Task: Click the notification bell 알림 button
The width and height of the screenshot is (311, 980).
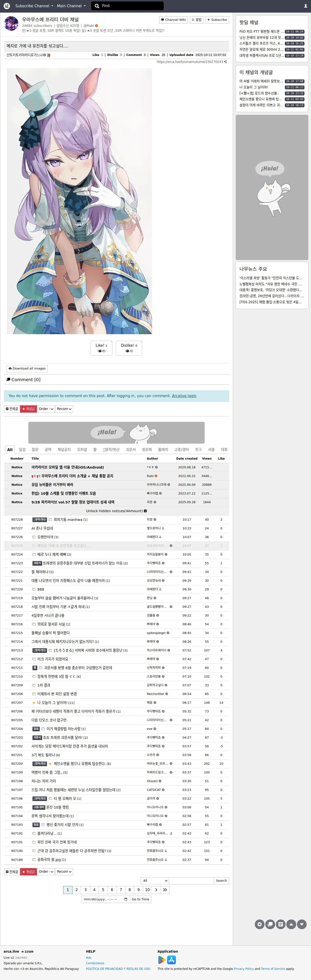Action: (x=196, y=20)
